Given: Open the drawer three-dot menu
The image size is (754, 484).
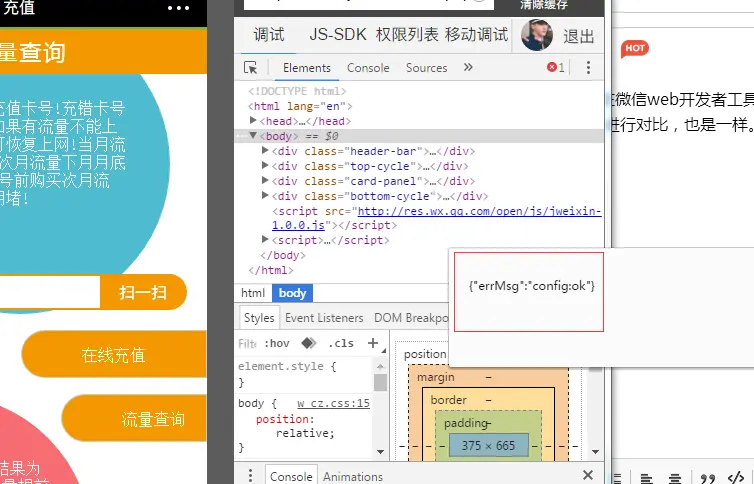Looking at the screenshot, I should point(250,475).
